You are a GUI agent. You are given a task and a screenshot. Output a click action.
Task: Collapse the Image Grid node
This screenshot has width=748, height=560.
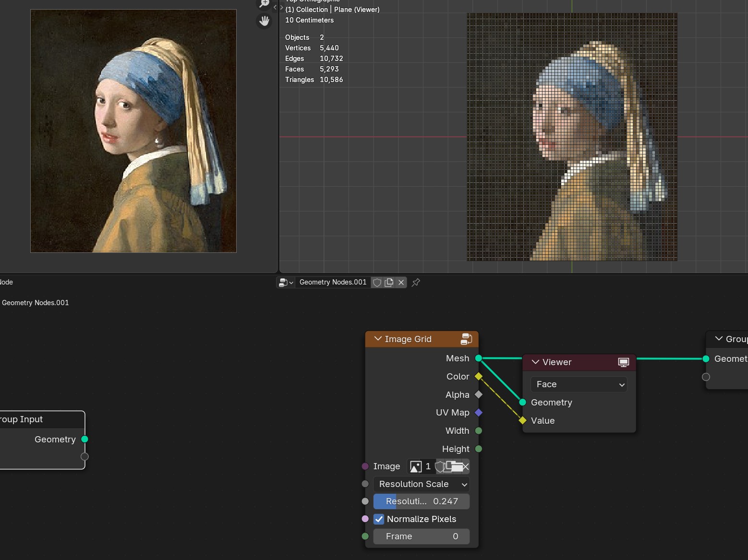[378, 339]
